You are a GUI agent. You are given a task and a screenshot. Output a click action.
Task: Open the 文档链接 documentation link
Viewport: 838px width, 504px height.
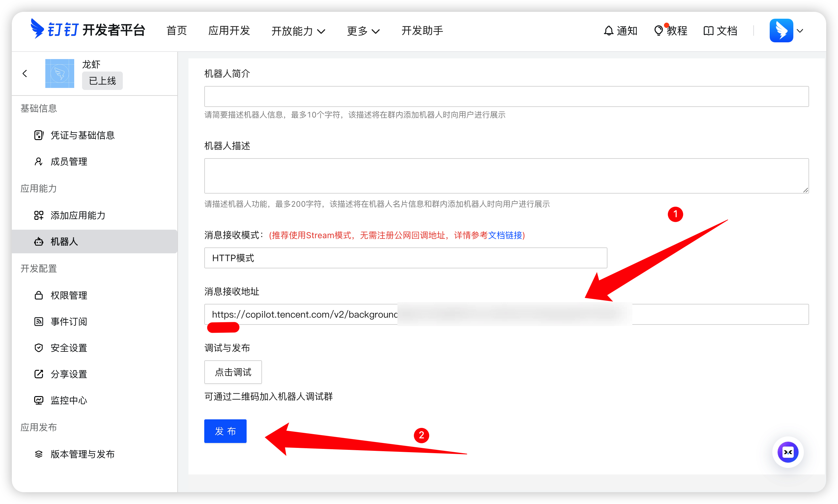point(506,235)
